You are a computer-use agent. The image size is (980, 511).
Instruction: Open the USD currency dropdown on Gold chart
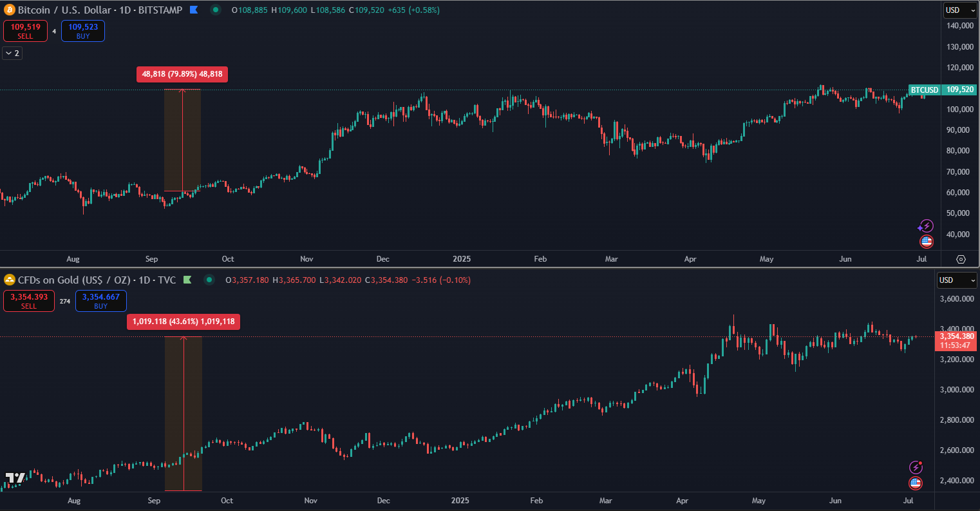(956, 280)
